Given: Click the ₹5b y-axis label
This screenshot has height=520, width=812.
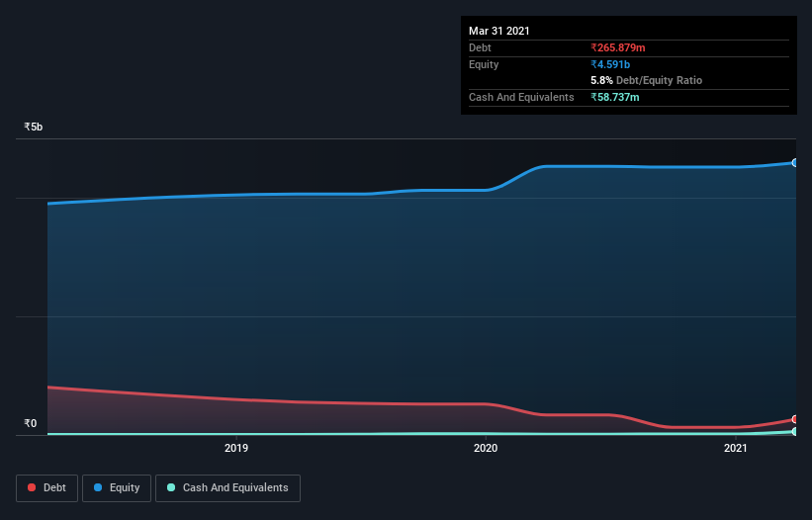Looking at the screenshot, I should click(34, 127).
